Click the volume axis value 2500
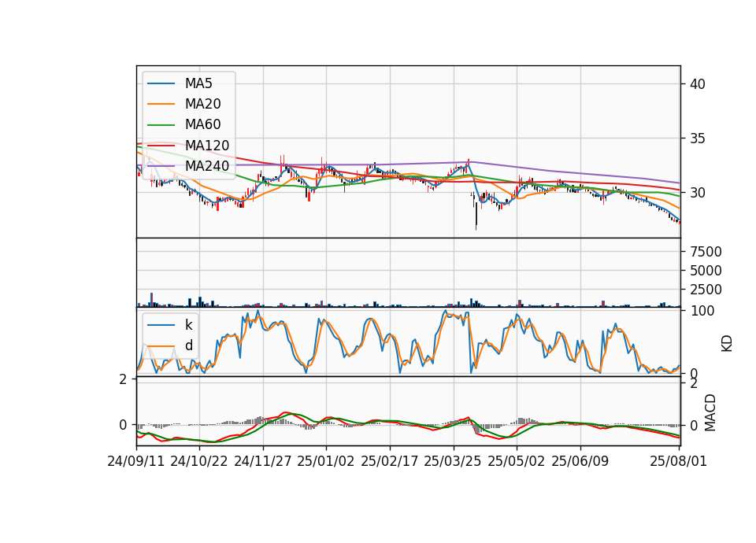The width and height of the screenshot is (756, 543). click(706, 290)
